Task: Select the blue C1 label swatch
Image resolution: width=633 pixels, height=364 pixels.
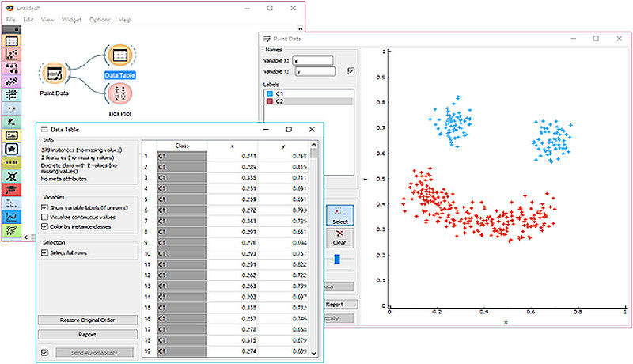Action: pos(270,93)
